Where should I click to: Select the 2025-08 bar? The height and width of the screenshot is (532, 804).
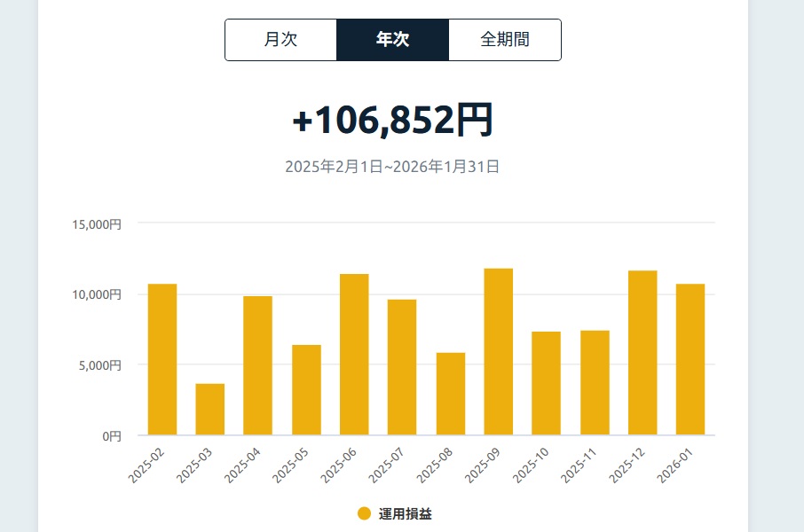(x=451, y=395)
